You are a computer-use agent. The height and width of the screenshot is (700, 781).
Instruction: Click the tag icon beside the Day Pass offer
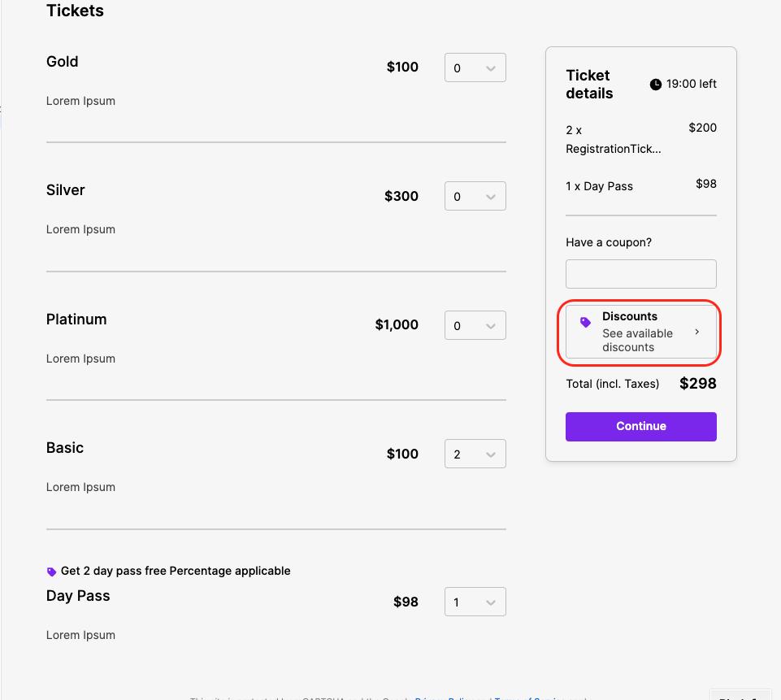coord(52,572)
